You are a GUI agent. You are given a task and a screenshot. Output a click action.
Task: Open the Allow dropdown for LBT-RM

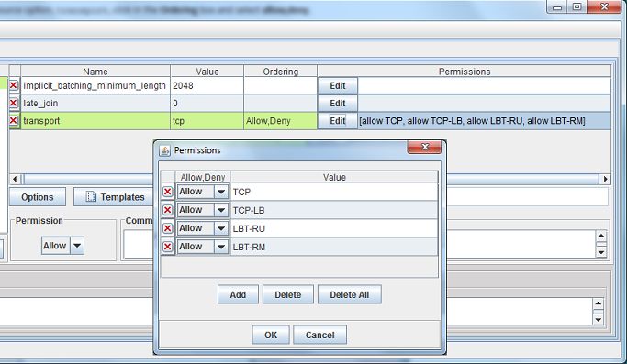pyautogui.click(x=220, y=247)
